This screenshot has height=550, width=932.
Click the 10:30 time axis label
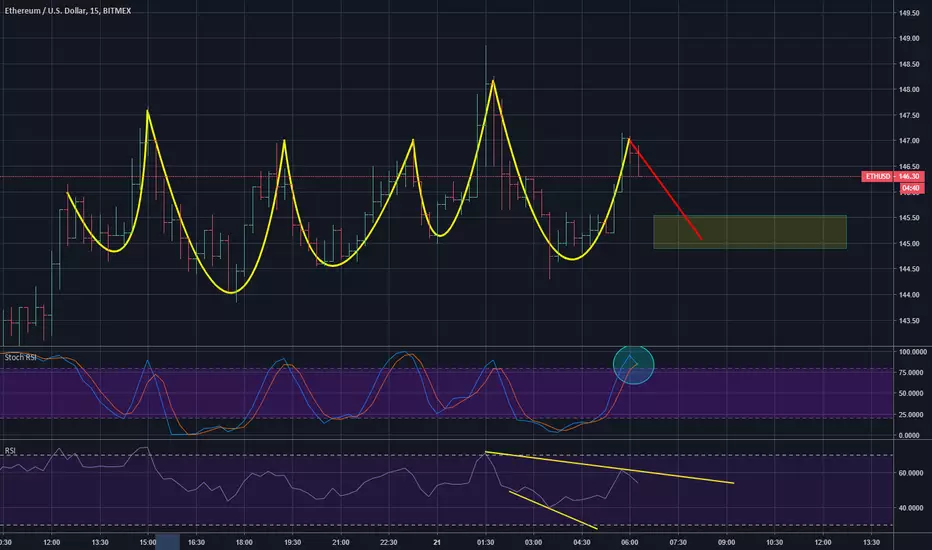tap(774, 542)
